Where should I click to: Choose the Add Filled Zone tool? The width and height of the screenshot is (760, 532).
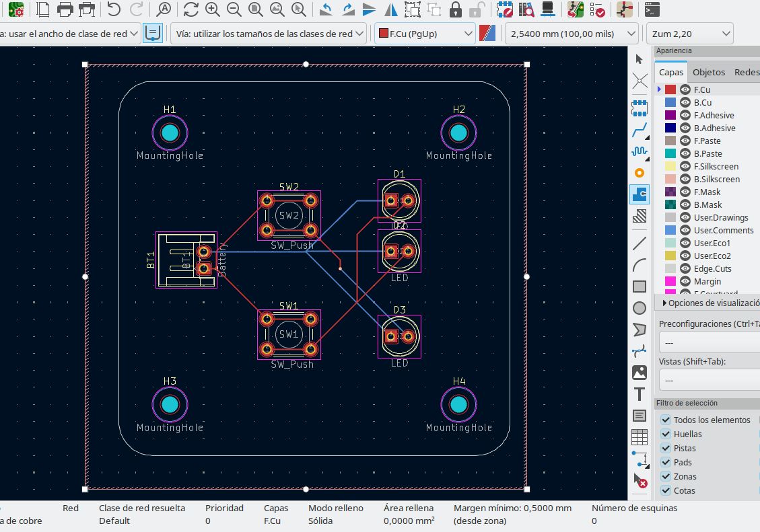coord(640,194)
